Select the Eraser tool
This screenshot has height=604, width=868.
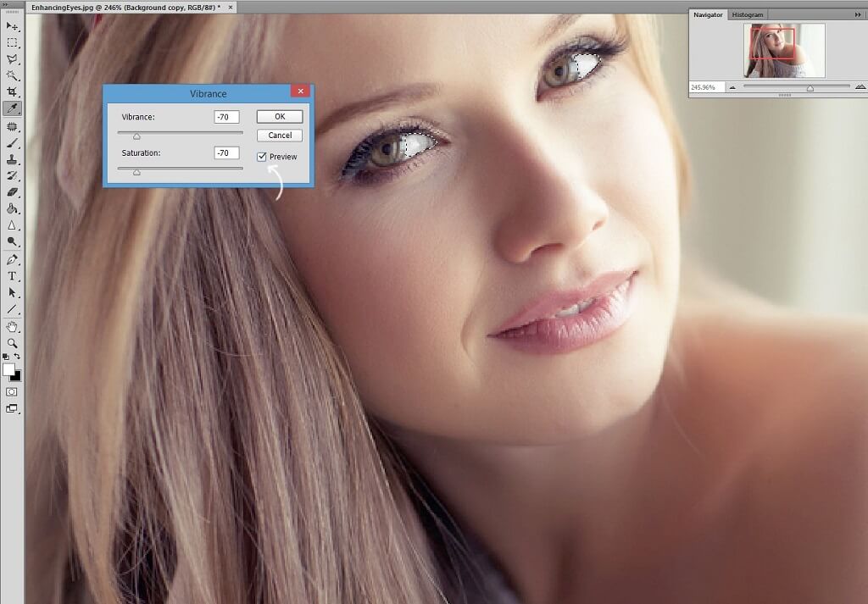pyautogui.click(x=12, y=192)
